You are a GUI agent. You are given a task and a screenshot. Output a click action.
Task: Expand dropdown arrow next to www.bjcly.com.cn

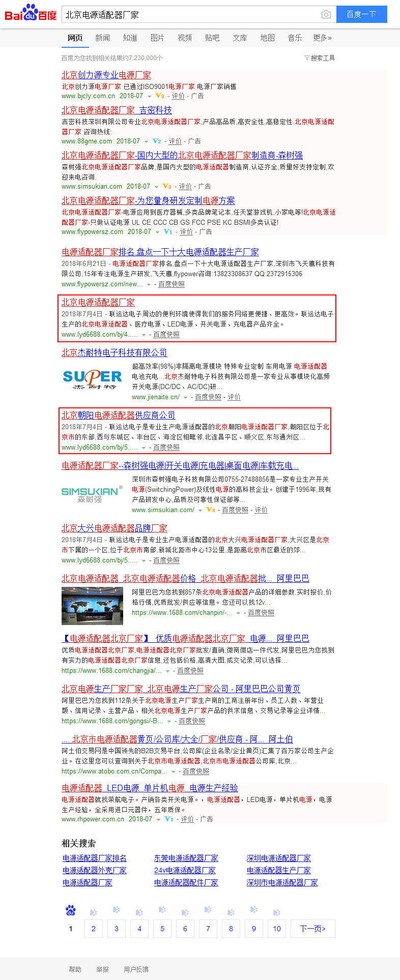pyautogui.click(x=149, y=96)
